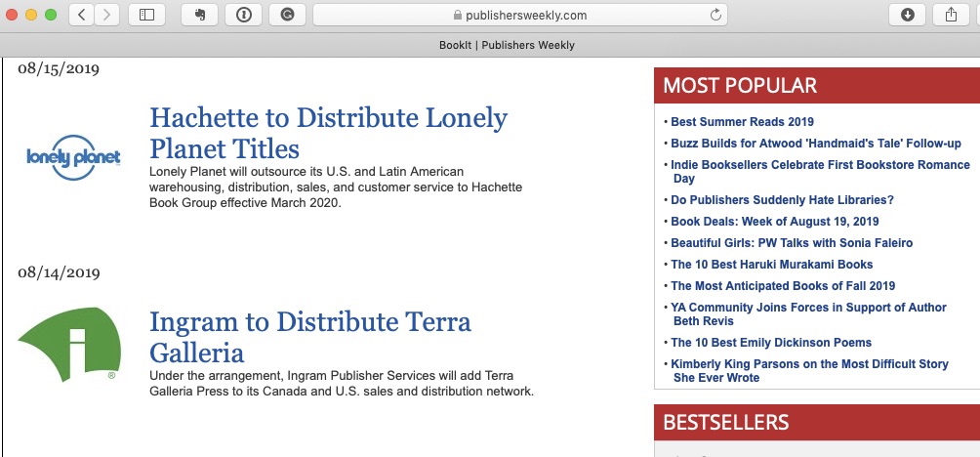This screenshot has height=457, width=980.
Task: Open Best Summer Reads 2019 link
Action: 743,122
